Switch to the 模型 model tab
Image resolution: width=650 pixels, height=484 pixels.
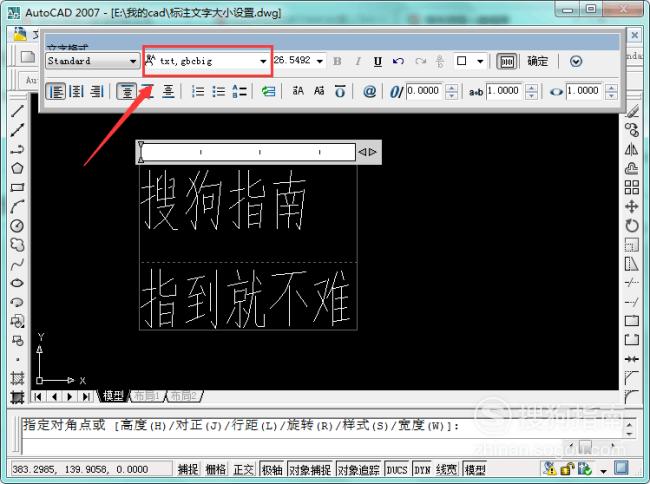point(113,396)
